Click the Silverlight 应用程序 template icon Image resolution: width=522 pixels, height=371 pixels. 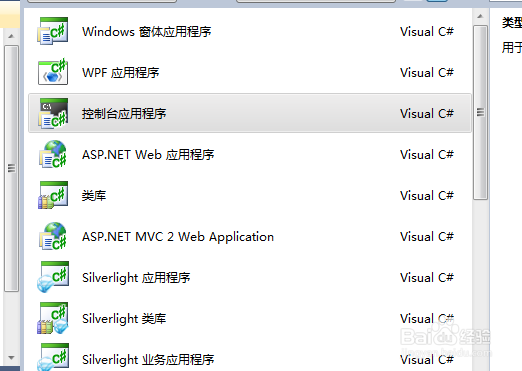(53, 277)
